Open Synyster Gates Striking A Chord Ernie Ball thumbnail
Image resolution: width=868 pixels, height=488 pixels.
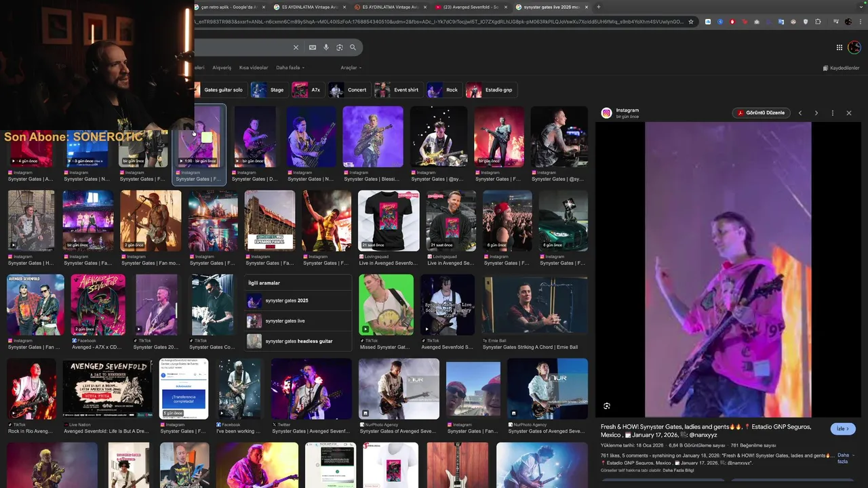(x=535, y=305)
